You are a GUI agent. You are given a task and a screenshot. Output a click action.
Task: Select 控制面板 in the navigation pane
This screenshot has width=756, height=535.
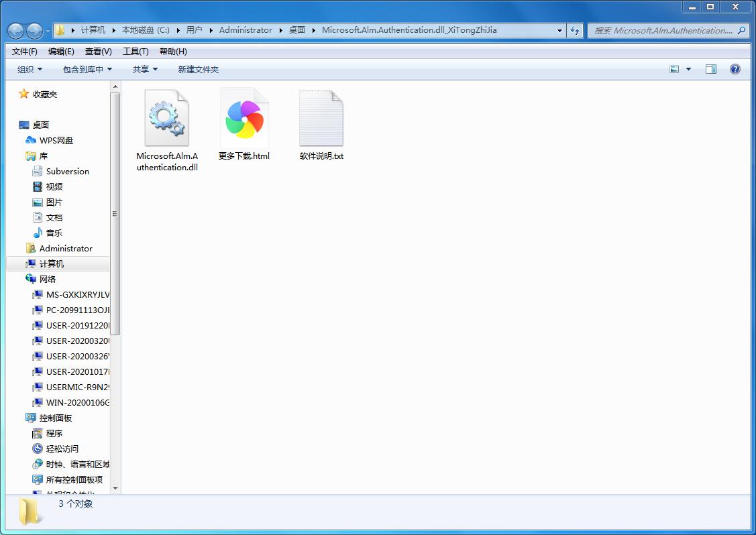pyautogui.click(x=56, y=418)
